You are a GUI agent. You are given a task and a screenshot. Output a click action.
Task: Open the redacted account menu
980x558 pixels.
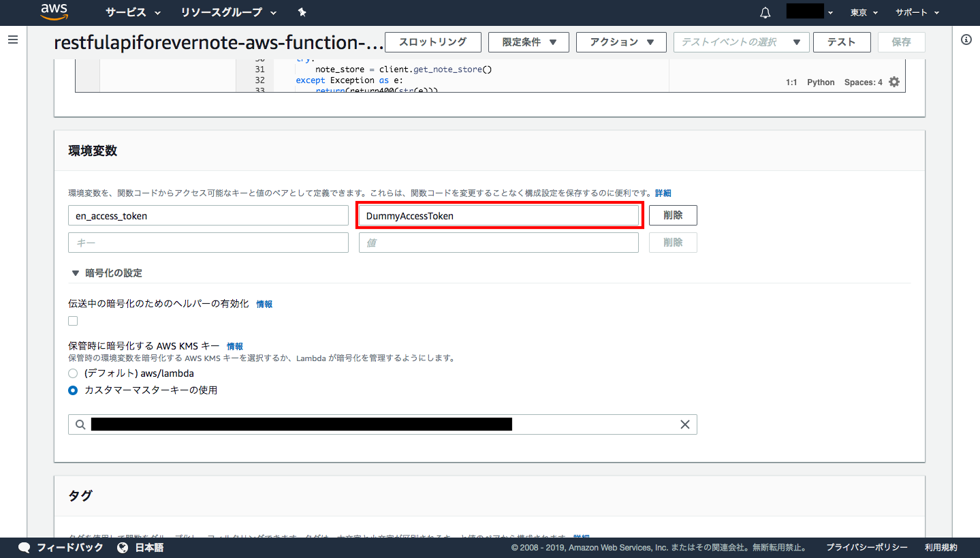(x=810, y=12)
